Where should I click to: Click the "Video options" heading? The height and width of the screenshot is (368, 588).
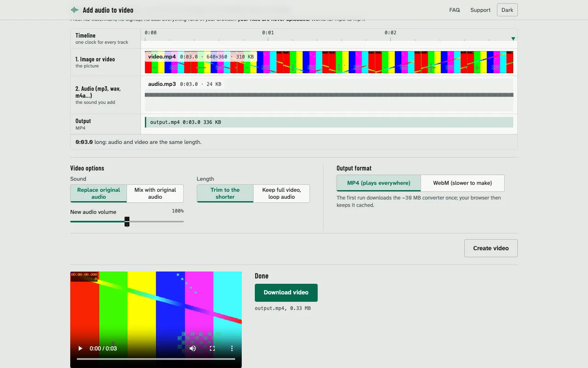(87, 168)
